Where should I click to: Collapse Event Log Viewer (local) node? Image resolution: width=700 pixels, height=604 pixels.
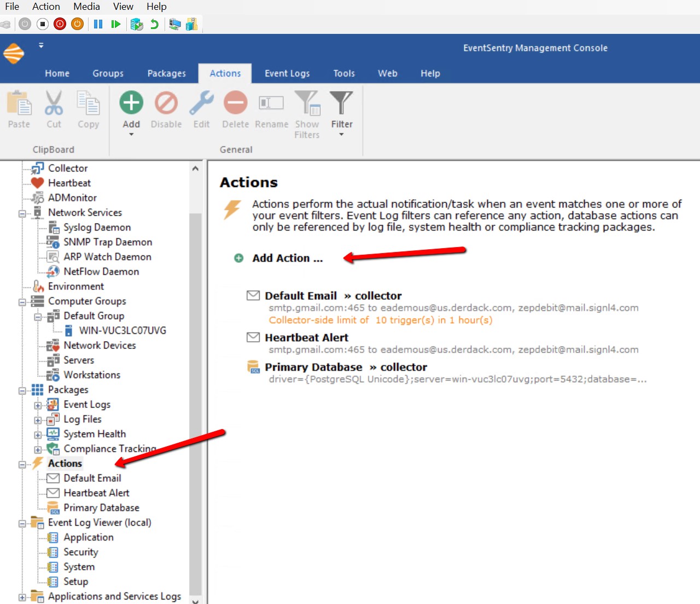(22, 524)
